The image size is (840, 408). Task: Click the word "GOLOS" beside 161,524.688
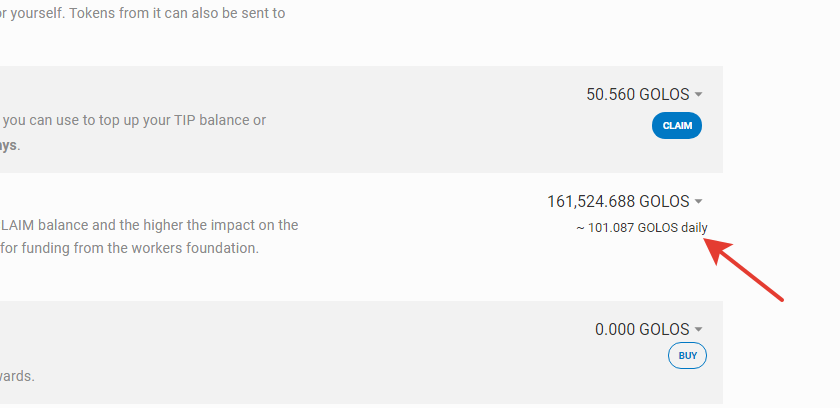pyautogui.click(x=664, y=201)
